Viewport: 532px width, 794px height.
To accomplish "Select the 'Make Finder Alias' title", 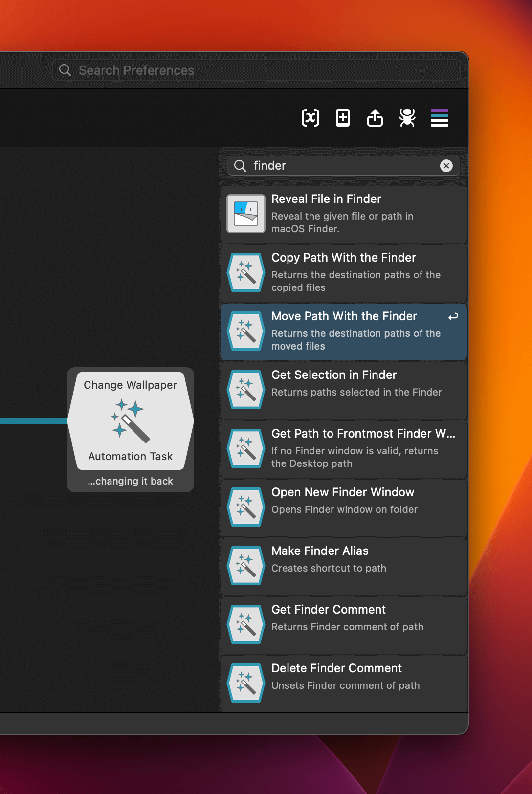I will [x=320, y=551].
